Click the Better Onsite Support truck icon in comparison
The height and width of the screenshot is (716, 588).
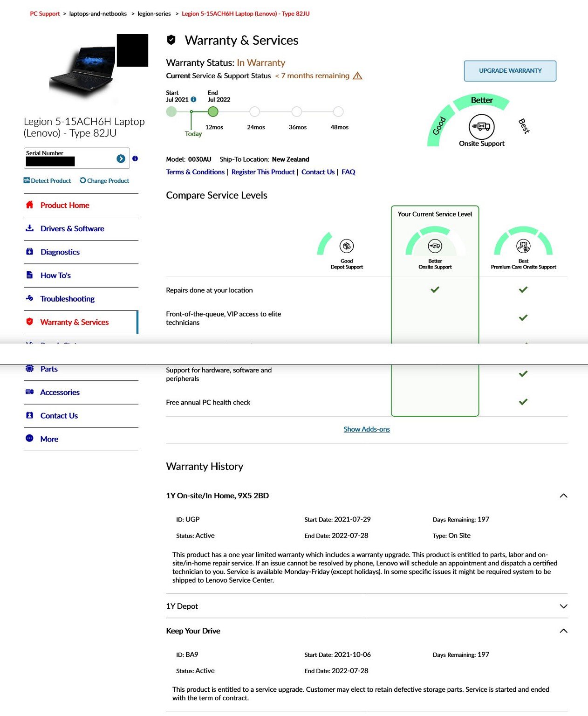435,246
